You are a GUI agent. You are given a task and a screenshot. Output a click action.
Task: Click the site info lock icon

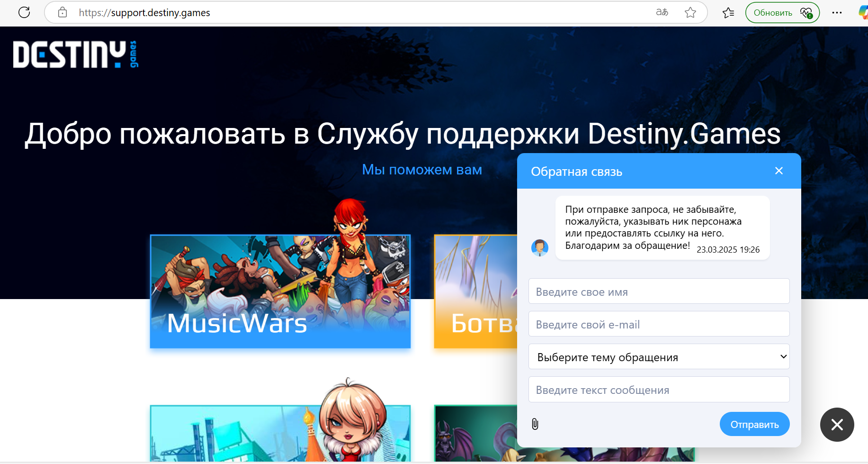63,12
